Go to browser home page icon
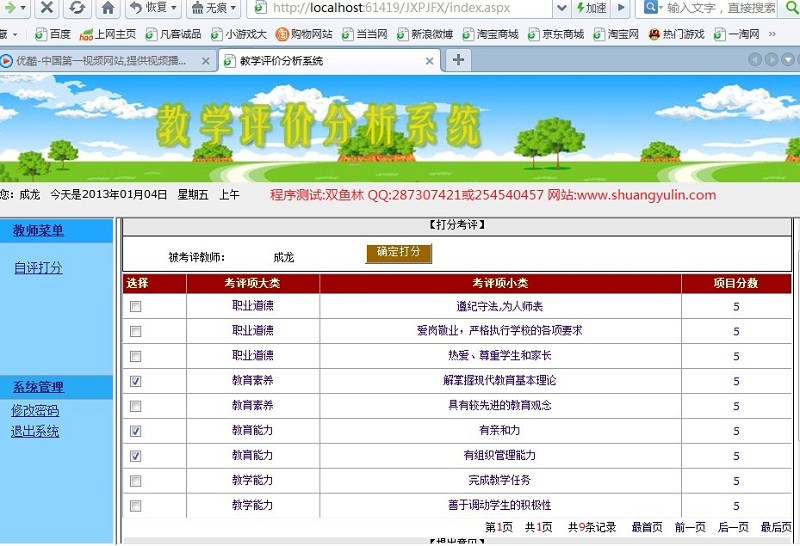The height and width of the screenshot is (546, 800). click(108, 8)
